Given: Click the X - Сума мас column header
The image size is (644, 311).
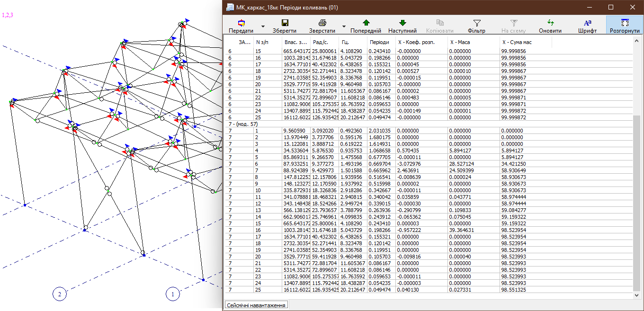Looking at the screenshot, I should (517, 43).
